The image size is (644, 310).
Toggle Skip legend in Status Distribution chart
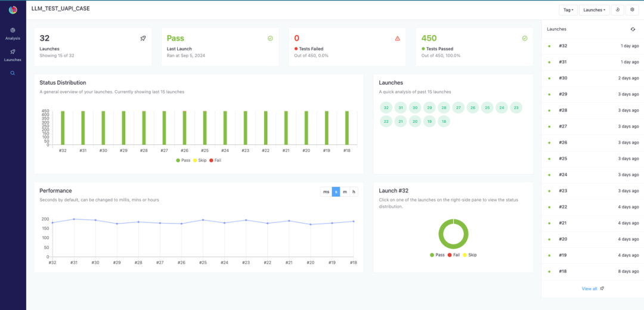[x=200, y=160]
